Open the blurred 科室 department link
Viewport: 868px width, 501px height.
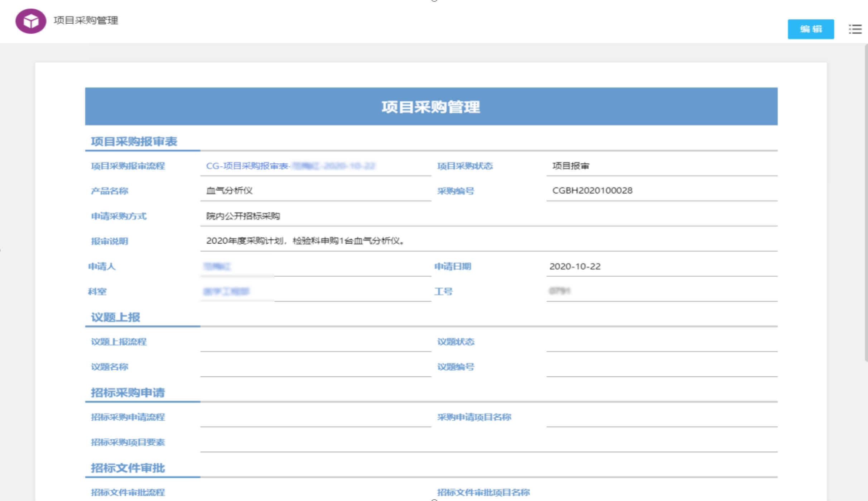click(x=226, y=291)
